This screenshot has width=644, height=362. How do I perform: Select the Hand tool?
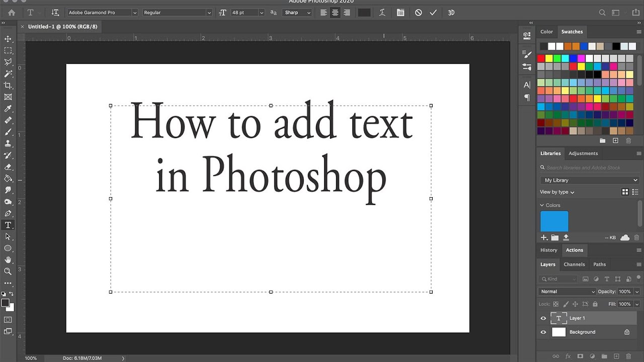(8, 260)
